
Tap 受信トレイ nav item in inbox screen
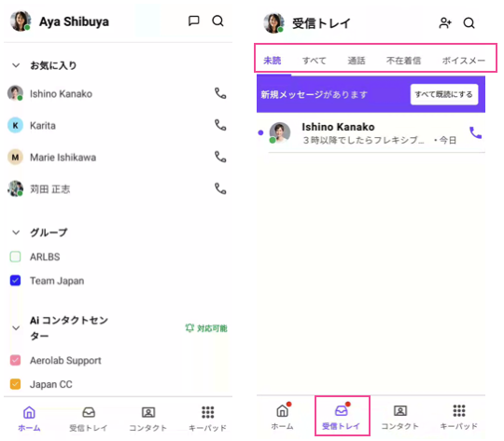coord(341,417)
